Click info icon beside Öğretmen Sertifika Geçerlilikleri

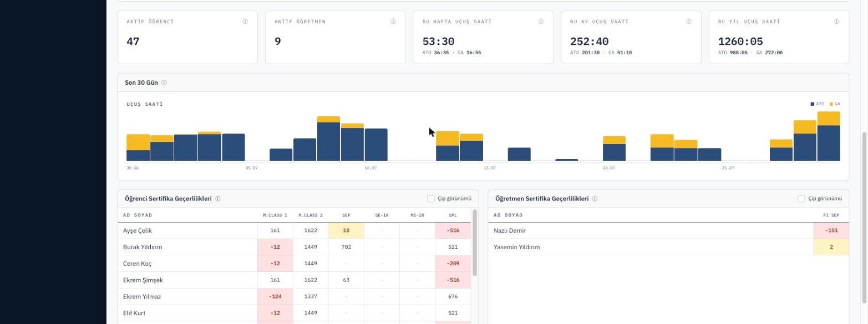point(595,199)
